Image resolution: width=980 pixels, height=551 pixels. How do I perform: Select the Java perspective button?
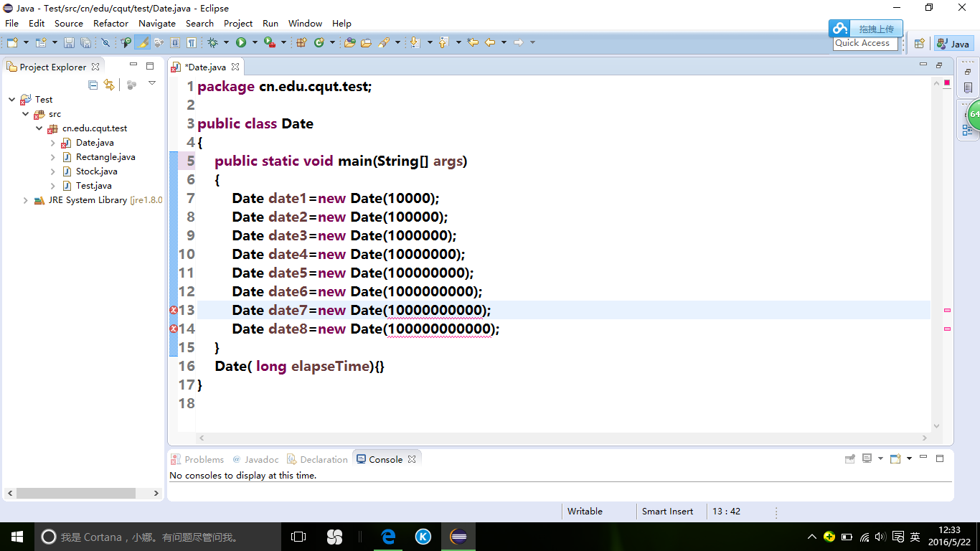click(953, 43)
